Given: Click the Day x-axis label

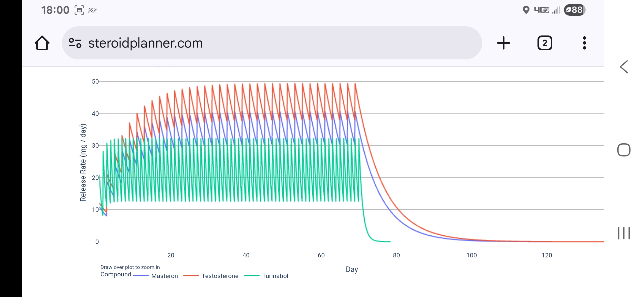Looking at the screenshot, I should coord(352,269).
